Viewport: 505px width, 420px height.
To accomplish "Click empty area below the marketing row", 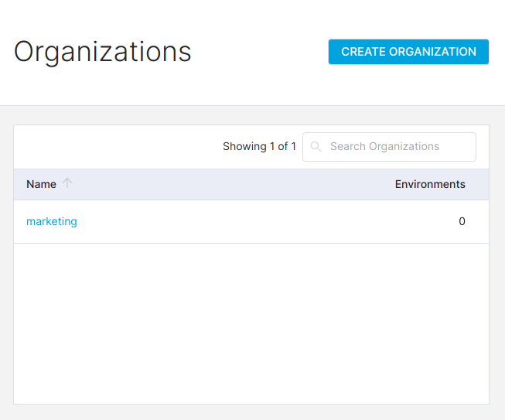I will [x=251, y=323].
